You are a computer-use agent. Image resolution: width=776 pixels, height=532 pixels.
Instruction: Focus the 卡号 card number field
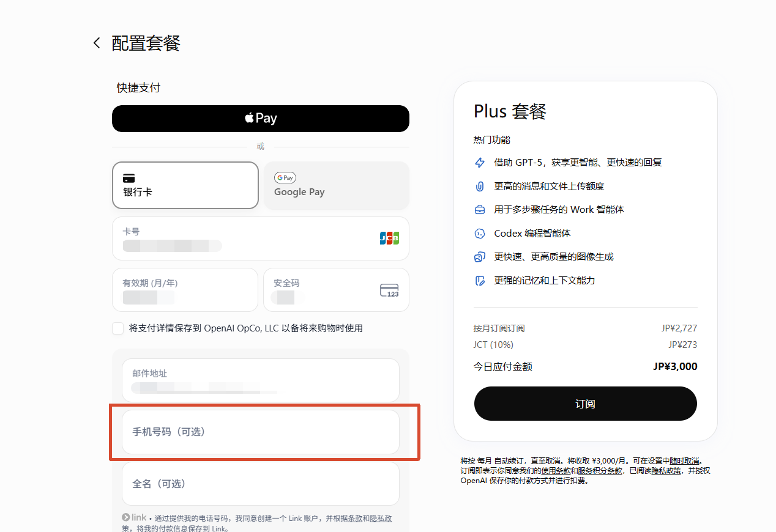(x=261, y=238)
